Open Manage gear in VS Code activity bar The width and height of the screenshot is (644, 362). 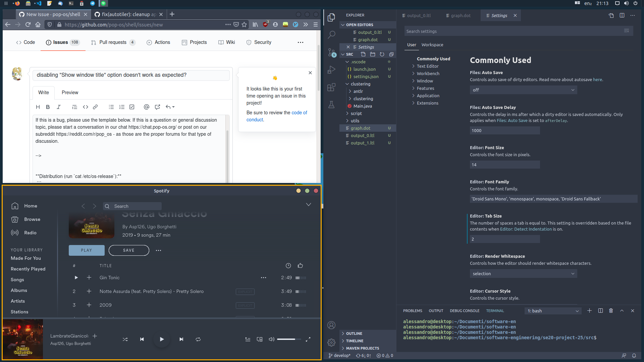331,342
